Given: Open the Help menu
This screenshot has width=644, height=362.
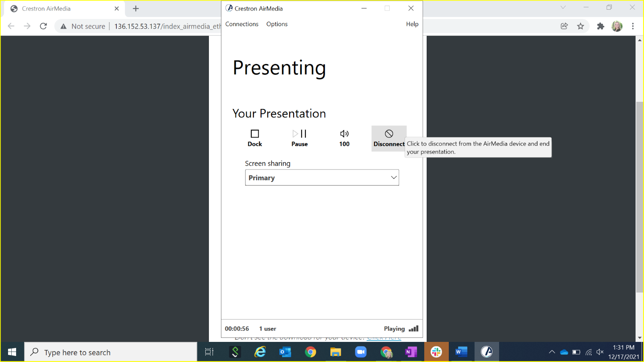Looking at the screenshot, I should point(412,24).
